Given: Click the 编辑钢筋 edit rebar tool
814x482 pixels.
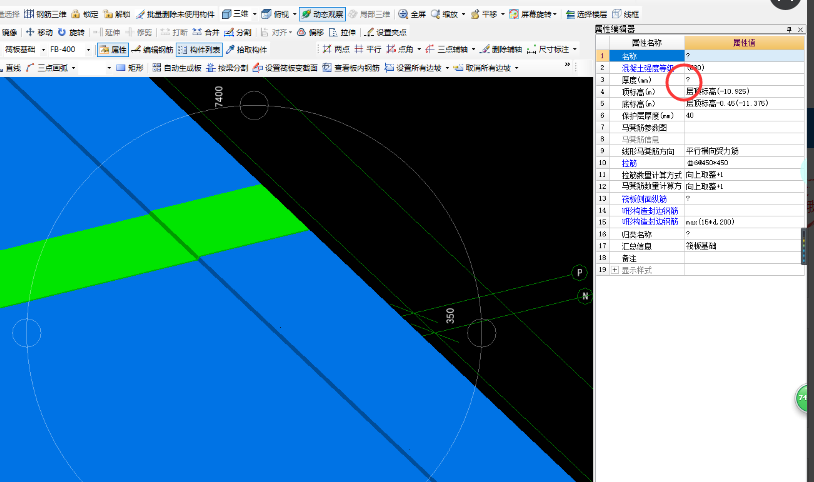Looking at the screenshot, I should [152, 49].
